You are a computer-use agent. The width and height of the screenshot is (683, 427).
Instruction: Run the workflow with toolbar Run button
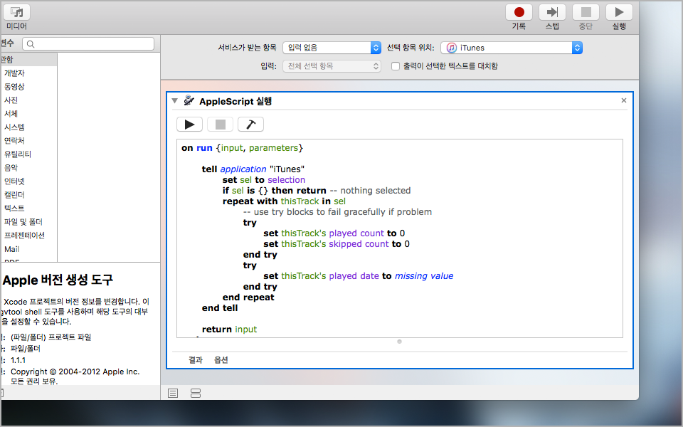[x=619, y=12]
